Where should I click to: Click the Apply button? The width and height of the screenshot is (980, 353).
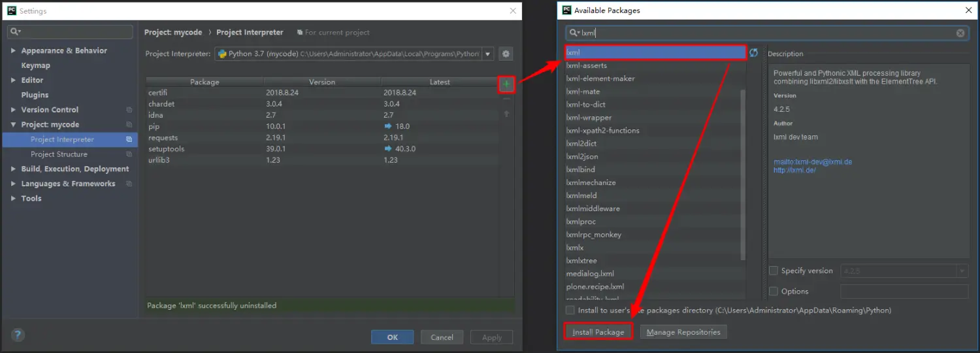point(491,337)
